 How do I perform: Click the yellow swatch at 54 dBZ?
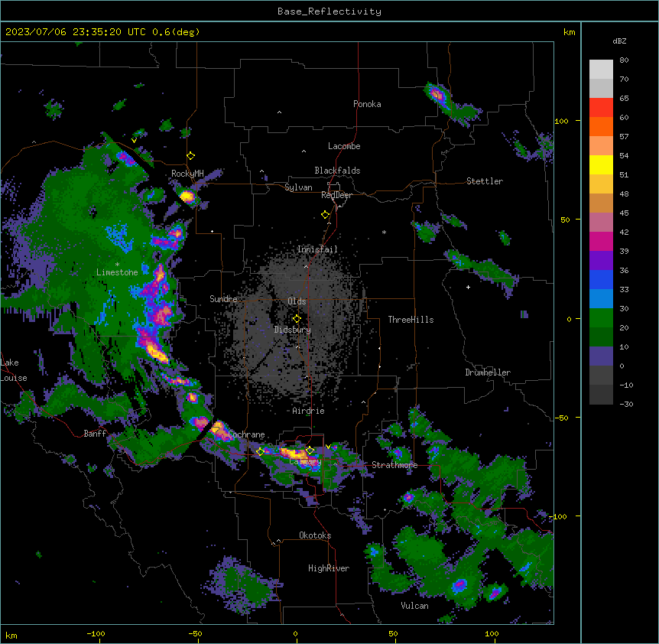[601, 164]
